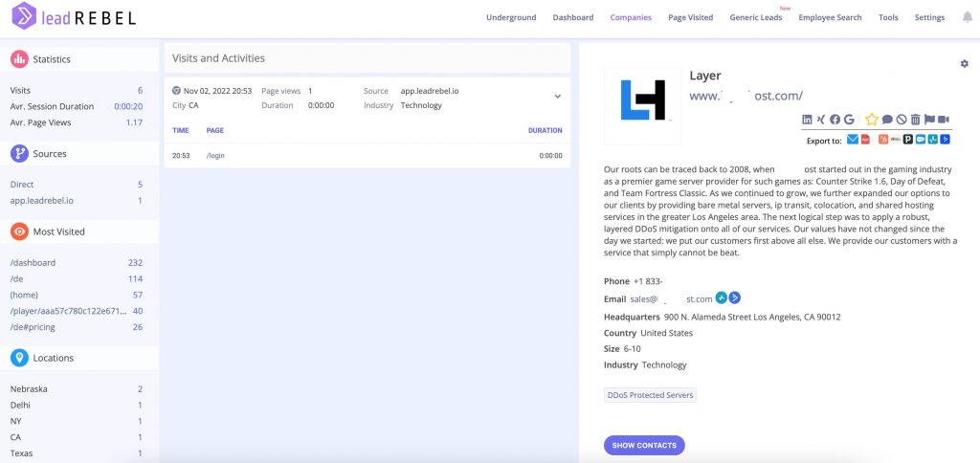
Task: Select the /de#pricing row
Action: 77,327
